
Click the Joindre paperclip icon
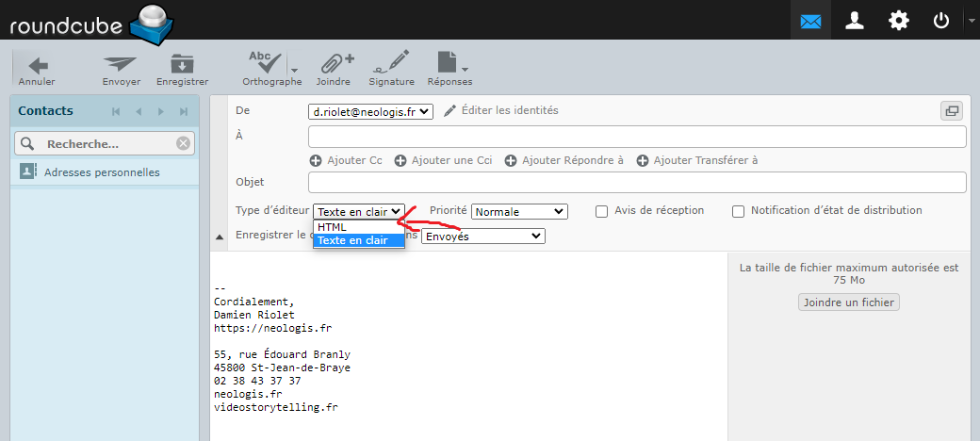coord(333,64)
